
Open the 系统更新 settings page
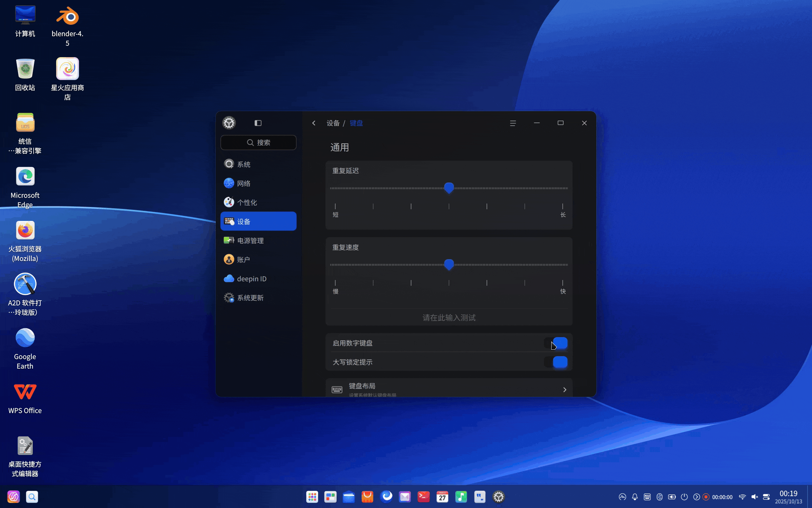point(259,298)
